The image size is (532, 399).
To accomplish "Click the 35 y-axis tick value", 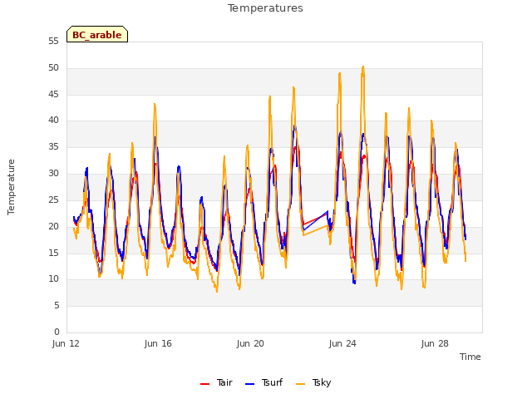I will coord(53,146).
